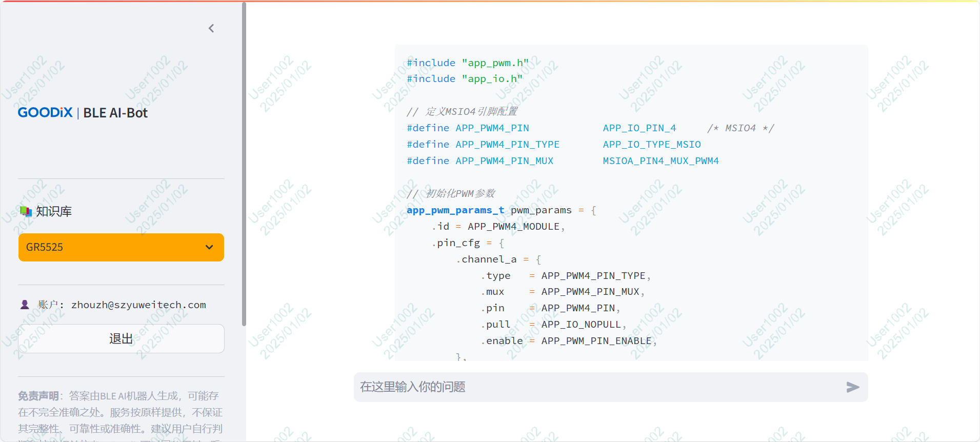Click the account user avatar icon
The width and height of the screenshot is (980, 442).
click(25, 305)
